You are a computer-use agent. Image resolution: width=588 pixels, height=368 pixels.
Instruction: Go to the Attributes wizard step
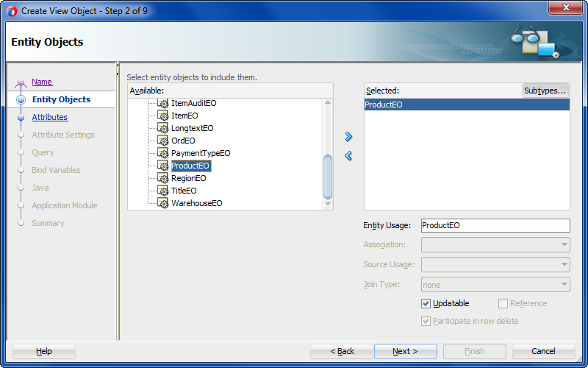click(x=49, y=117)
